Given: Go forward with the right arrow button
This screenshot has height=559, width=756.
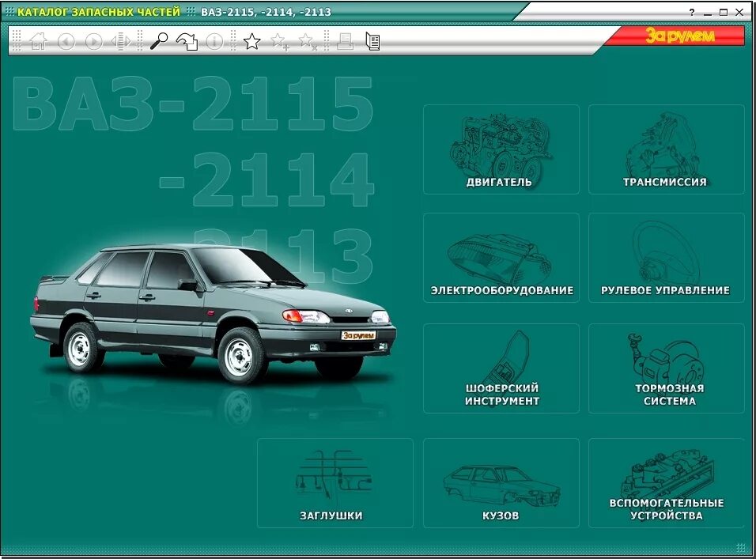Looking at the screenshot, I should pos(93,41).
